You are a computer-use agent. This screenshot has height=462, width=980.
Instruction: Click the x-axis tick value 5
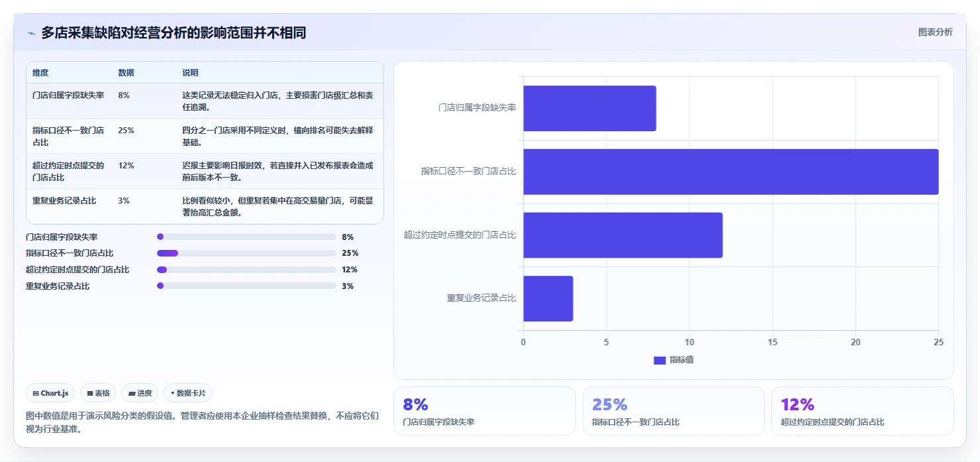[607, 342]
